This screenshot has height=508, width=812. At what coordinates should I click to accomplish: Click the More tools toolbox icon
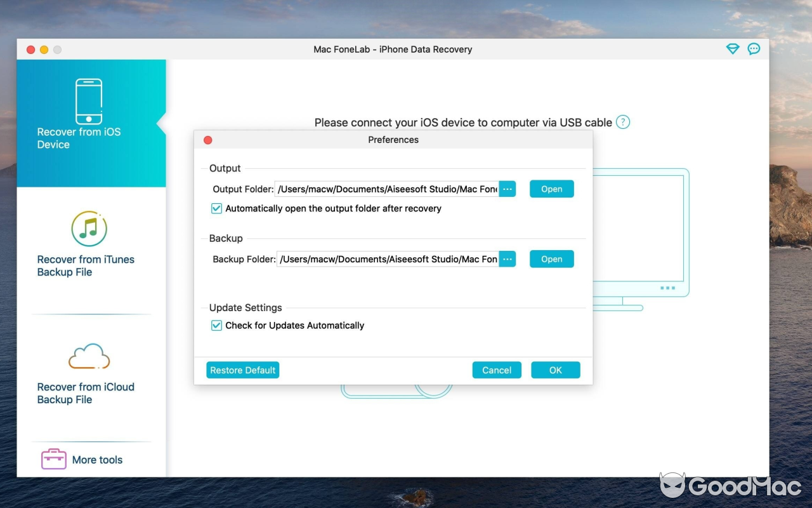point(53,458)
